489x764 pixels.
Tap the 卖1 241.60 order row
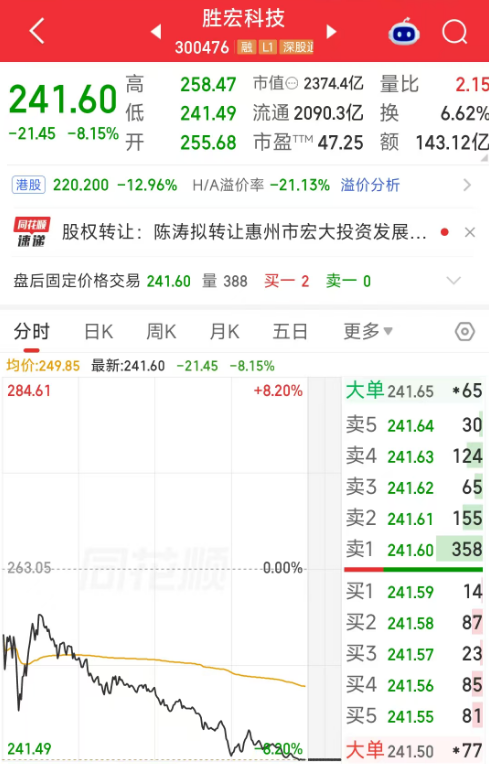point(414,550)
